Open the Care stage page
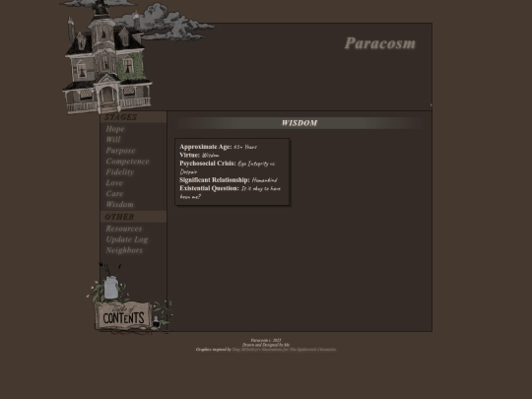 coord(114,194)
